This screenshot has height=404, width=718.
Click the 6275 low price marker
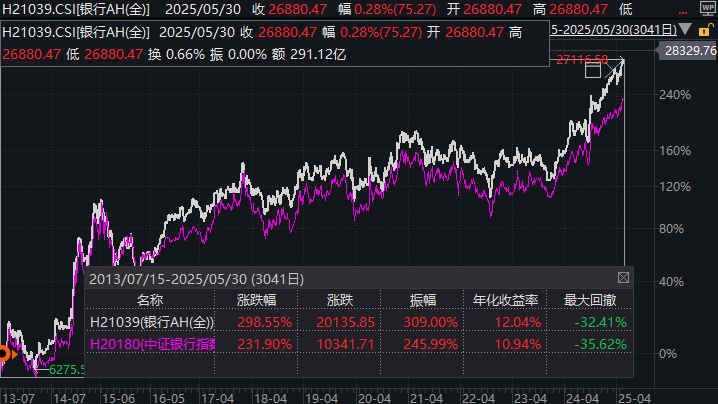pyautogui.click(x=63, y=369)
